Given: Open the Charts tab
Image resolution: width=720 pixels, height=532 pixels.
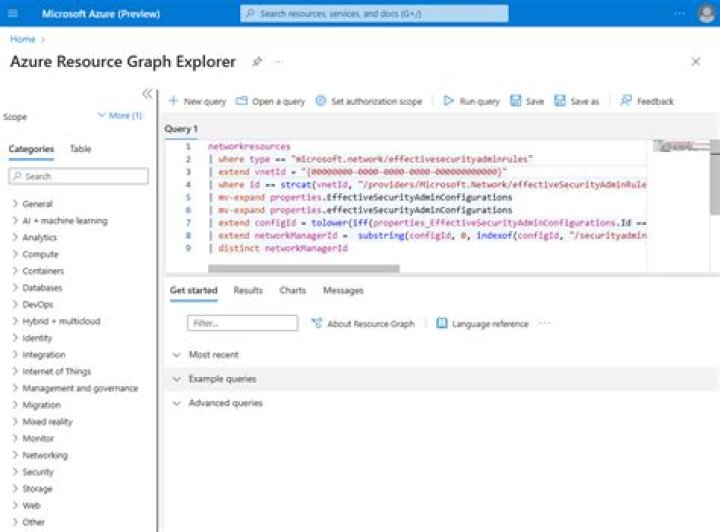Looking at the screenshot, I should pyautogui.click(x=292, y=291).
